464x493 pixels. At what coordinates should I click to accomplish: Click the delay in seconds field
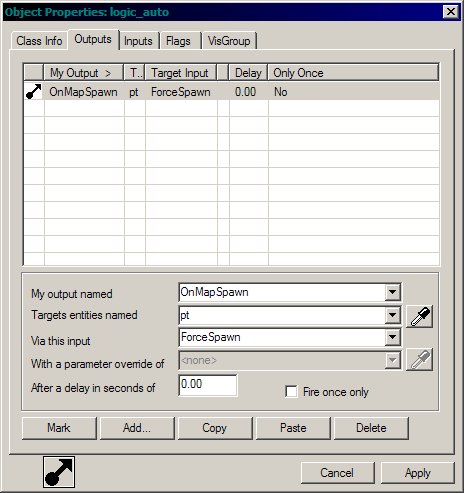pyautogui.click(x=208, y=385)
